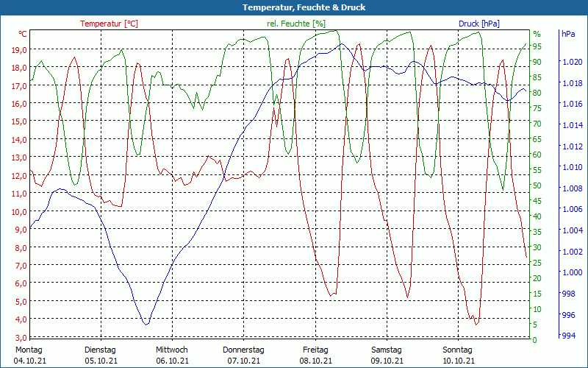The width and height of the screenshot is (588, 368).
Task: Select the green 'rel. Feuchte [%]' legend label
Action: (296, 24)
